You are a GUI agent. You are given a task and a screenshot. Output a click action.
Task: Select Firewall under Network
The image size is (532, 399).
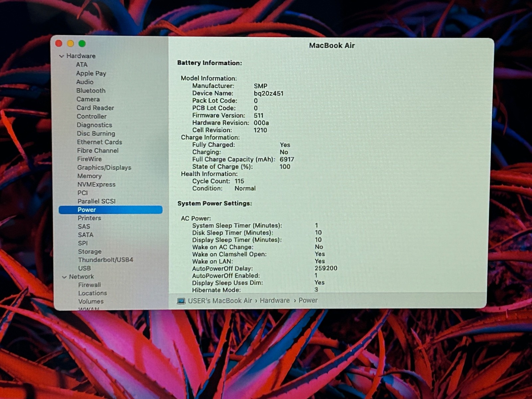click(x=89, y=285)
